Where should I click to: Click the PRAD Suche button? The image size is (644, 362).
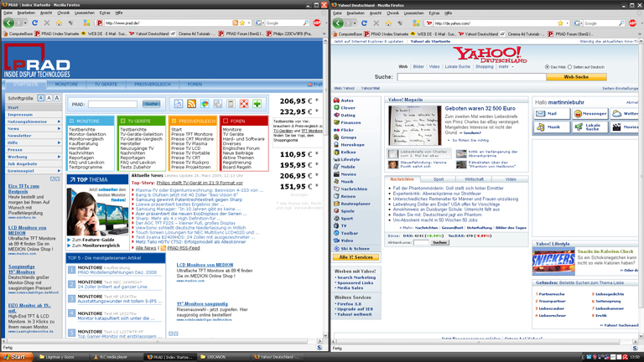click(151, 104)
